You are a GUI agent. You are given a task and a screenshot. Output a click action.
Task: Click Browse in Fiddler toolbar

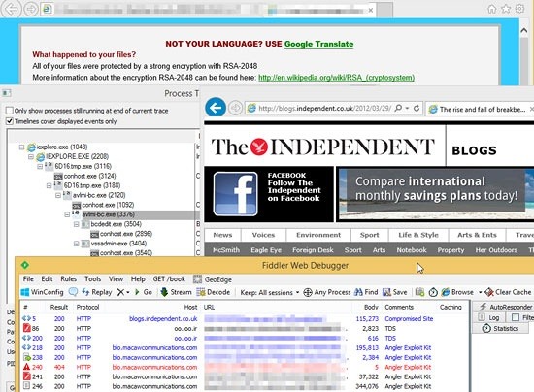coord(457,292)
